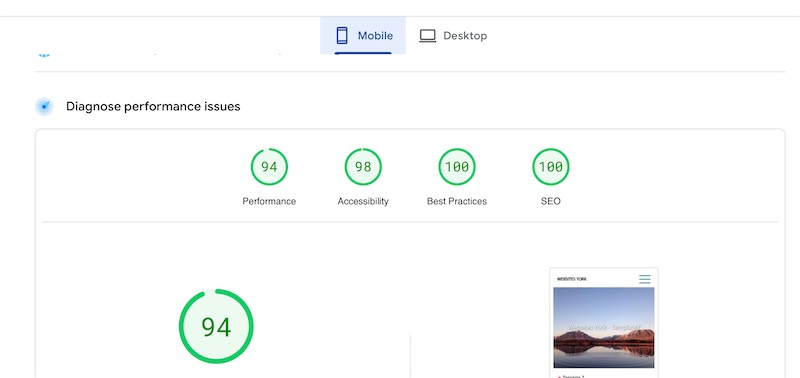The height and width of the screenshot is (378, 800).
Task: Open the page screenshot thumbnail preview
Action: pos(604,323)
